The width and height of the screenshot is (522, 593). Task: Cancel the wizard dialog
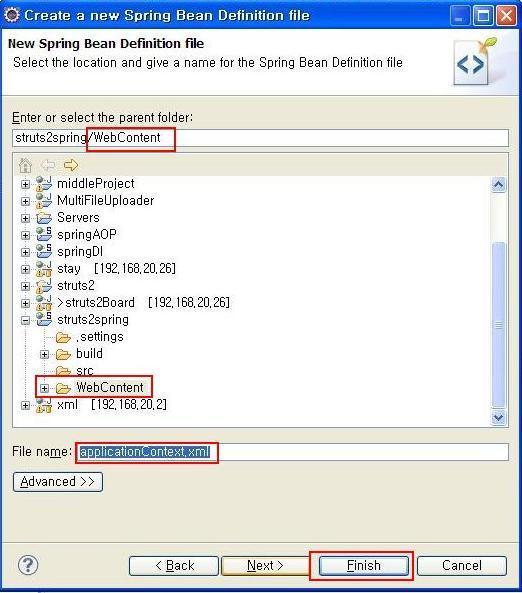[462, 565]
